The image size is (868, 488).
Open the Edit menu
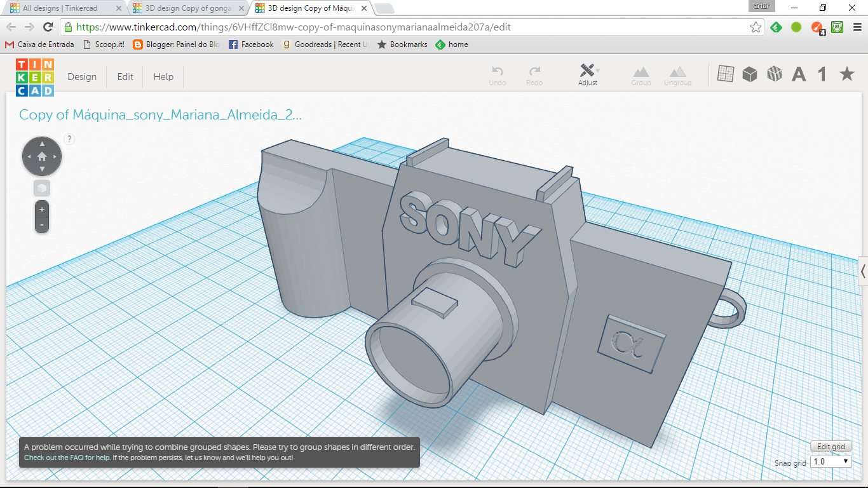pos(125,76)
